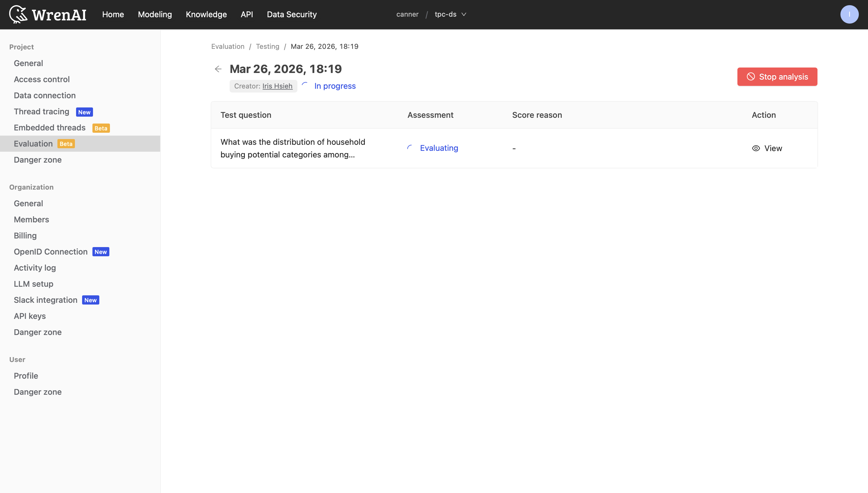The image size is (868, 493).
Task: Open Data Security from the top navigation
Action: coord(292,14)
